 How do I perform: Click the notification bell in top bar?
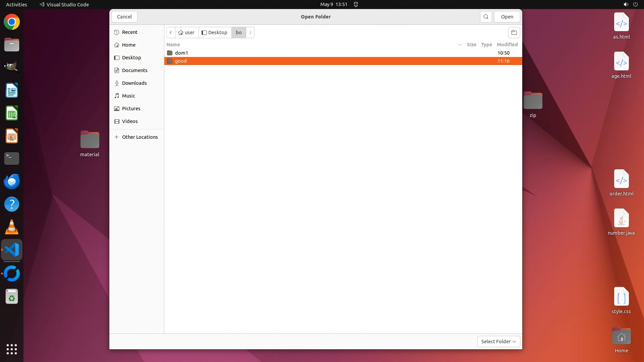356,4
